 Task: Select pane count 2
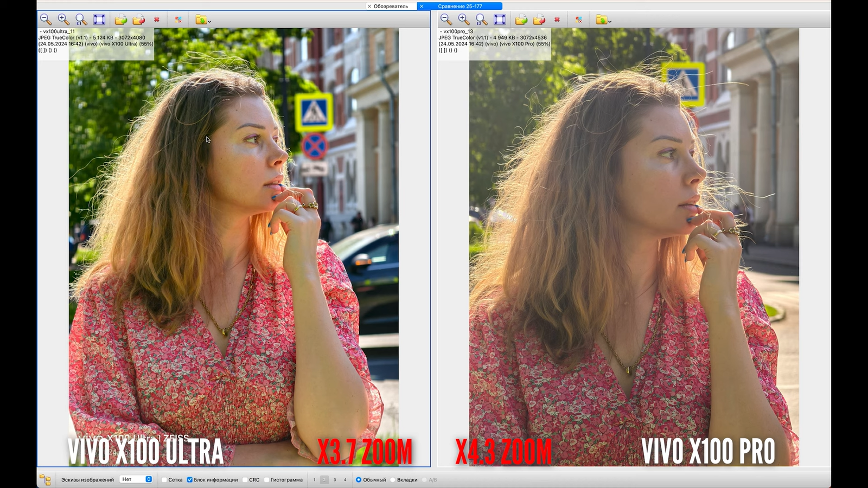(324, 480)
